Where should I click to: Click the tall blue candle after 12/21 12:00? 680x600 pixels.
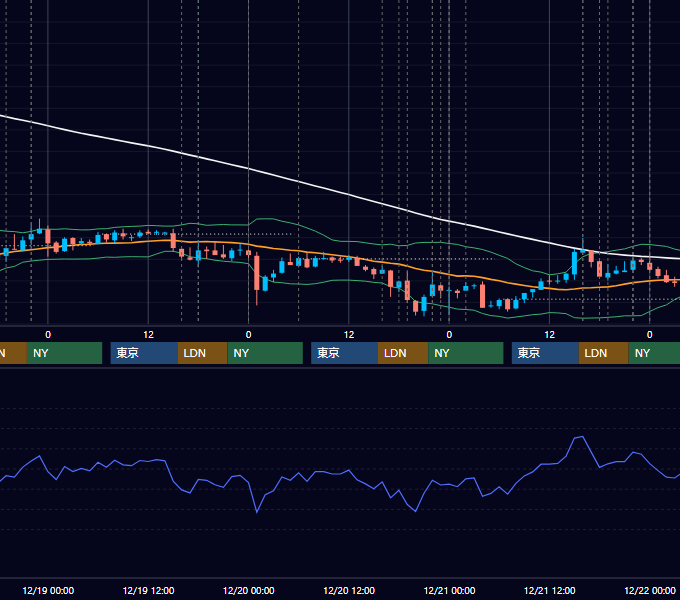pos(575,263)
